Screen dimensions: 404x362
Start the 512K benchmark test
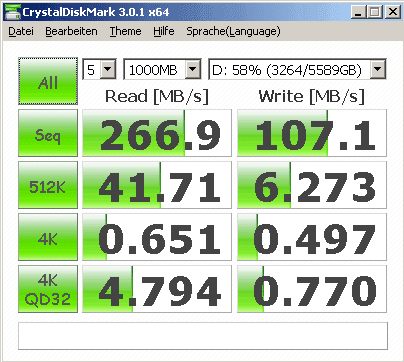pyautogui.click(x=48, y=185)
